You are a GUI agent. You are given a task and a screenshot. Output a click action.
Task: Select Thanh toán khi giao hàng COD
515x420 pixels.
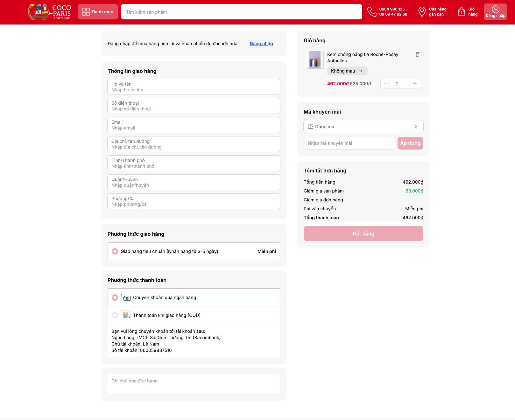(x=115, y=315)
